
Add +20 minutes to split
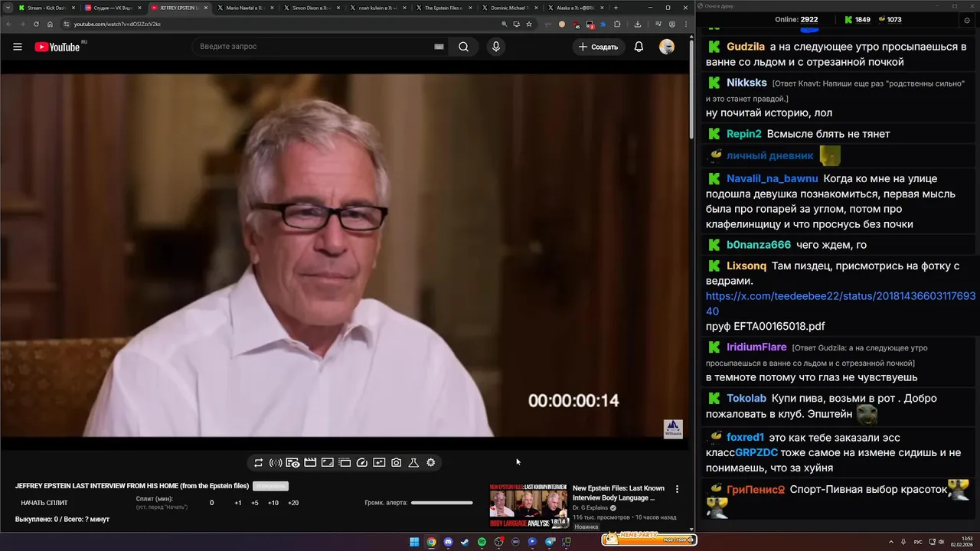coord(293,503)
